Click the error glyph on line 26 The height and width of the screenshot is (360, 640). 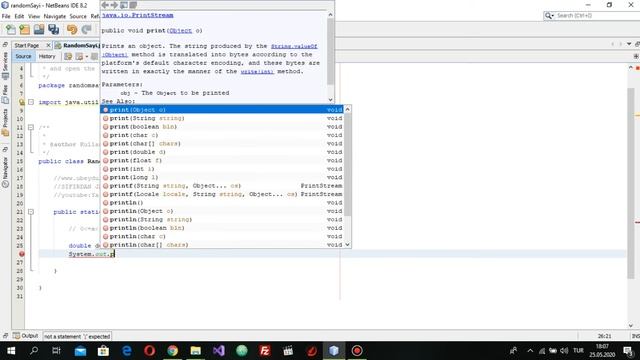[x=22, y=254]
